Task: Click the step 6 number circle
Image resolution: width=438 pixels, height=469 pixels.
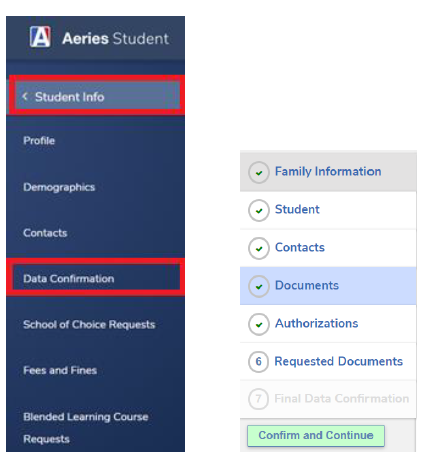Action: pyautogui.click(x=258, y=362)
